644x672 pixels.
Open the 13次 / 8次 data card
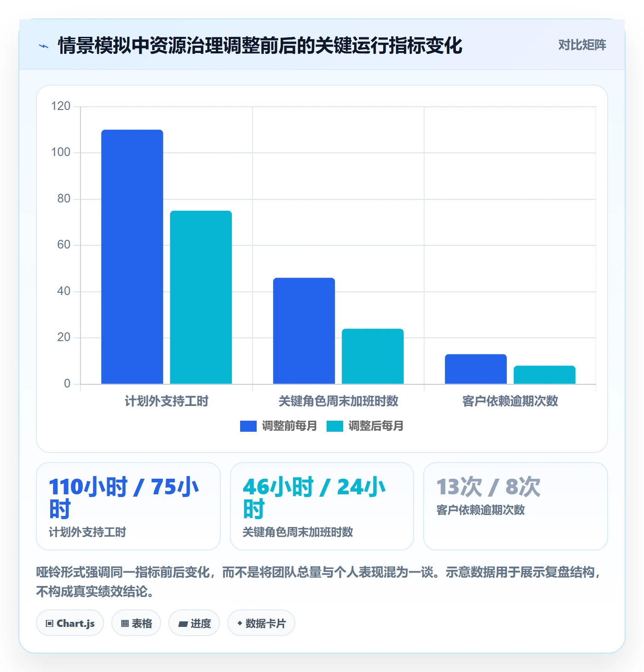516,506
